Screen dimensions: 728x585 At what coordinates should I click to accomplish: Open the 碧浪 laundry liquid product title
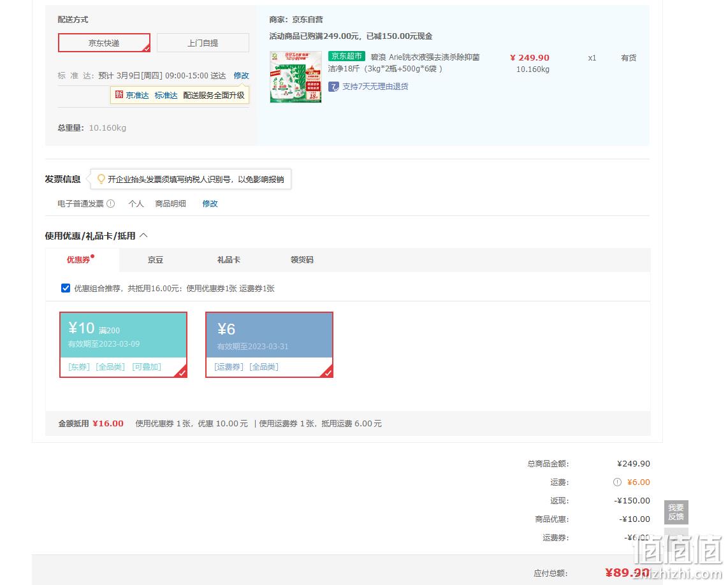click(x=404, y=62)
